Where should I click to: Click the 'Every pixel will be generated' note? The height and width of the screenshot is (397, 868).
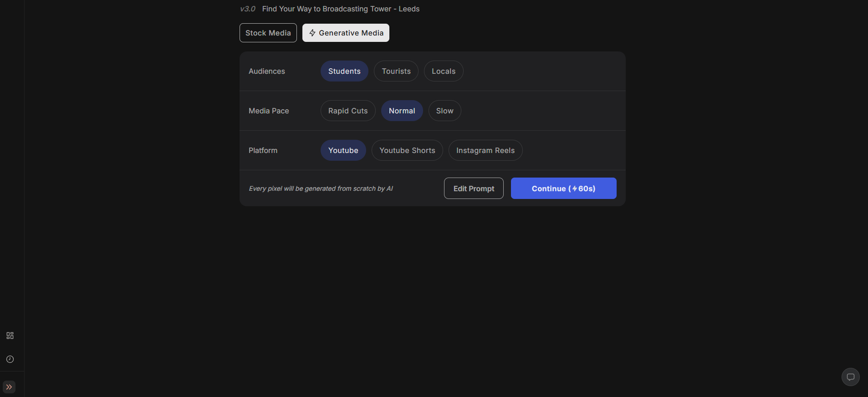321,188
